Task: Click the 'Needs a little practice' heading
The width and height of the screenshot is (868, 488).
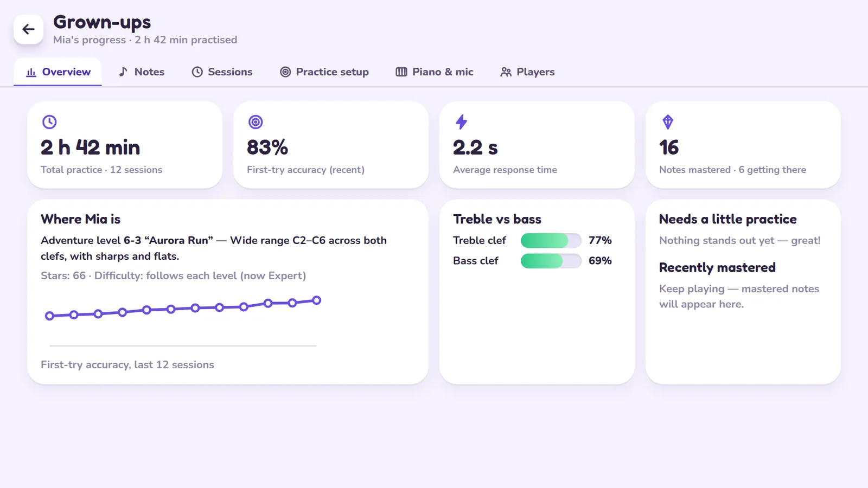Action: tap(727, 219)
